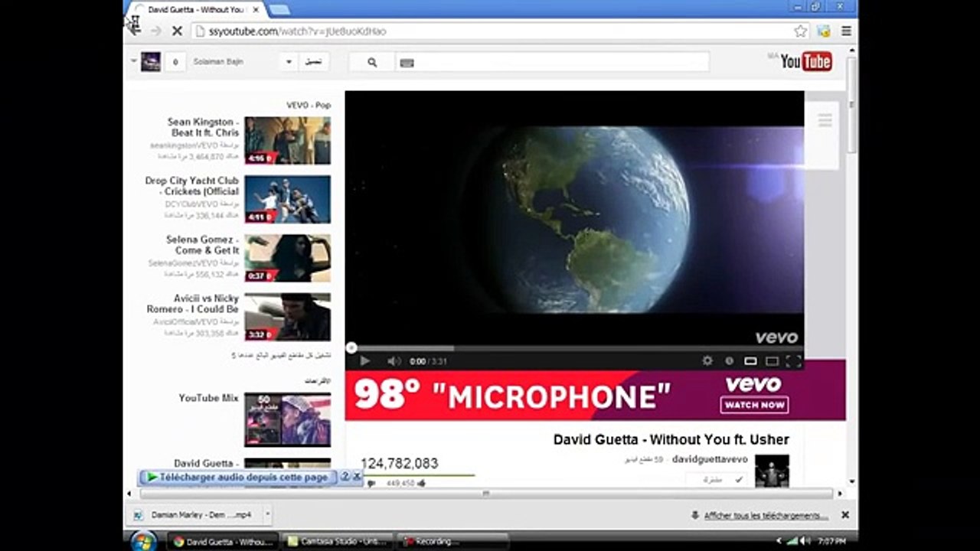Open a new browser tab
980x551 pixels.
pos(279,9)
